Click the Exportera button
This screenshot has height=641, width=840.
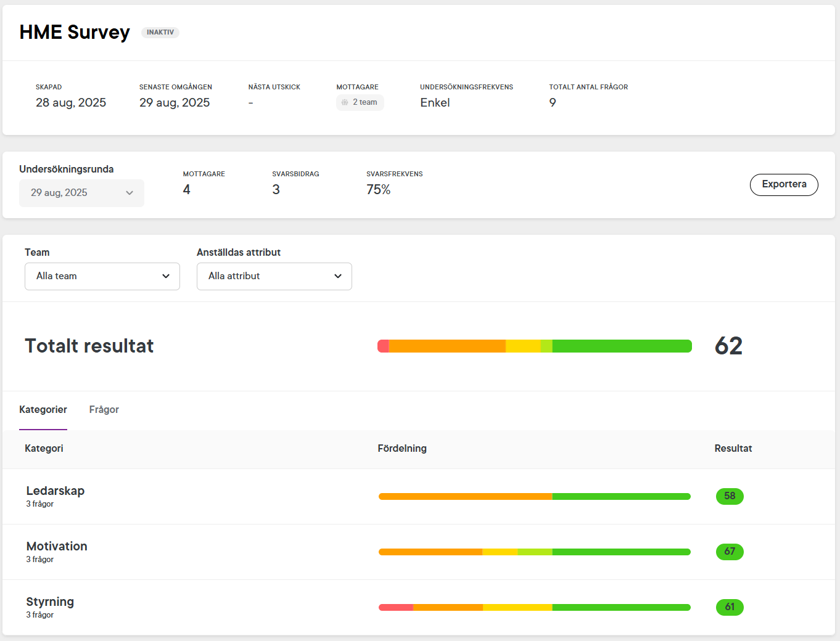tap(783, 184)
